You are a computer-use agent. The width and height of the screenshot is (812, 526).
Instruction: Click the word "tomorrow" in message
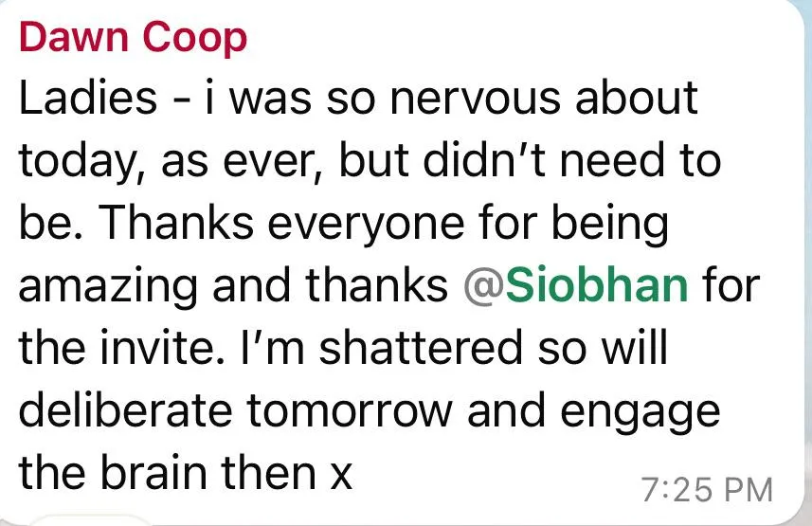[x=350, y=411]
